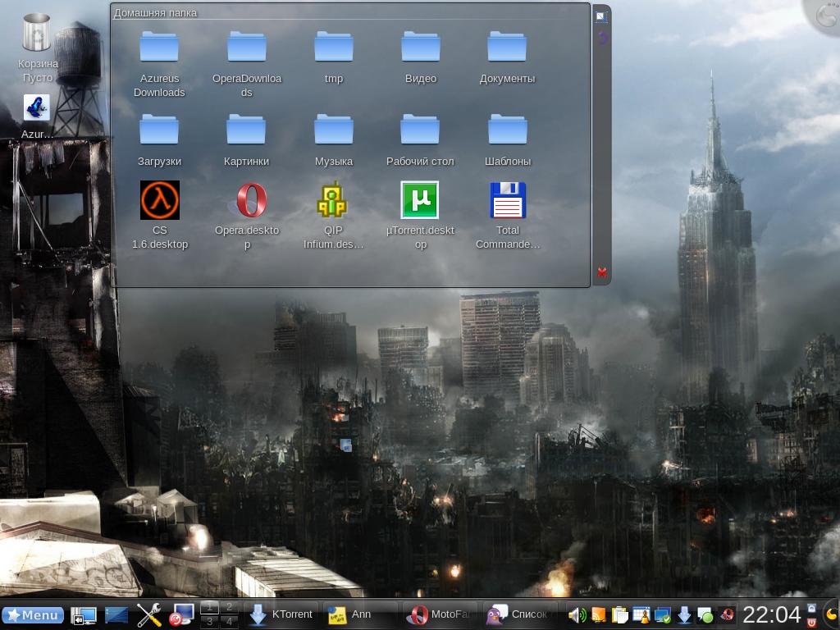Open the panel toolbox crescent icon
The height and width of the screenshot is (630, 840).
pos(831,615)
